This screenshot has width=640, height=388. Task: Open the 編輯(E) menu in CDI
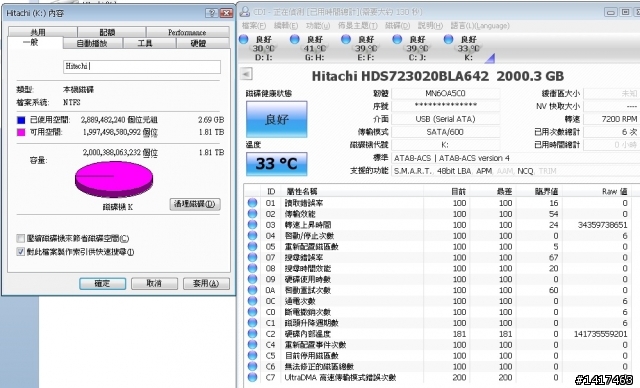(286, 26)
